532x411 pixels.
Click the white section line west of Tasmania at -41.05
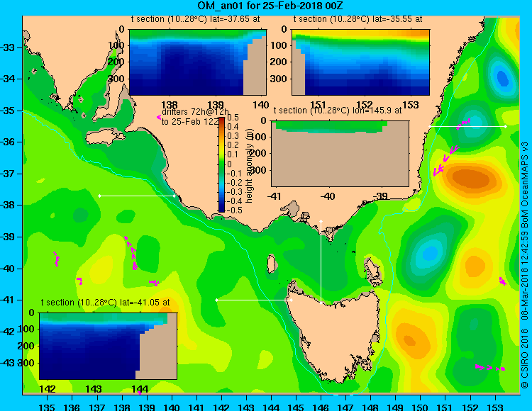[x=254, y=300]
